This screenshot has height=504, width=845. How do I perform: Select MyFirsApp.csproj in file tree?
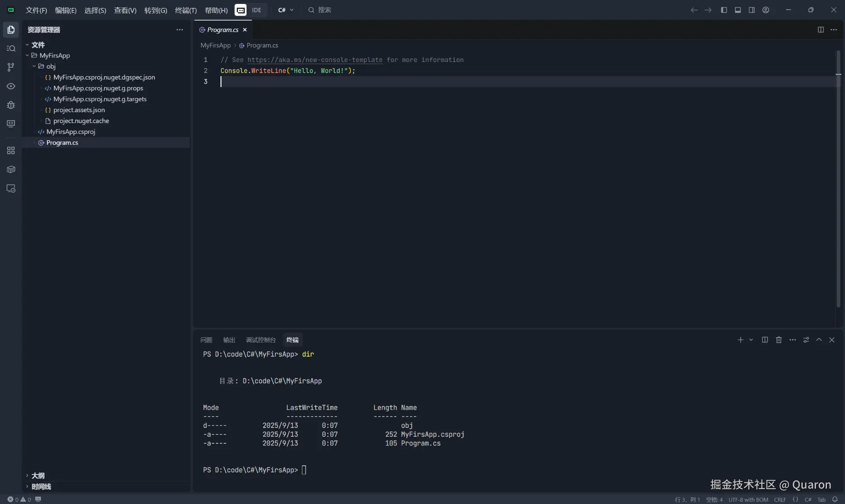71,132
